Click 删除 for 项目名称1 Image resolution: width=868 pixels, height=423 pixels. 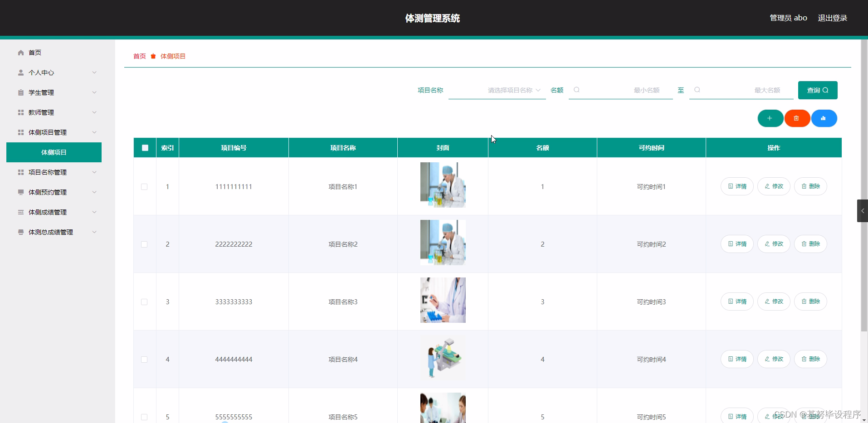click(810, 186)
